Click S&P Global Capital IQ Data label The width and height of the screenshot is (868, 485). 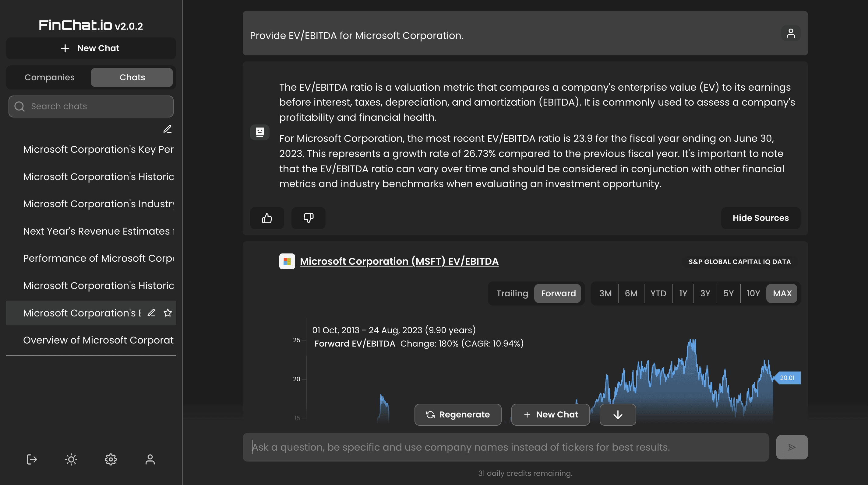coord(739,261)
